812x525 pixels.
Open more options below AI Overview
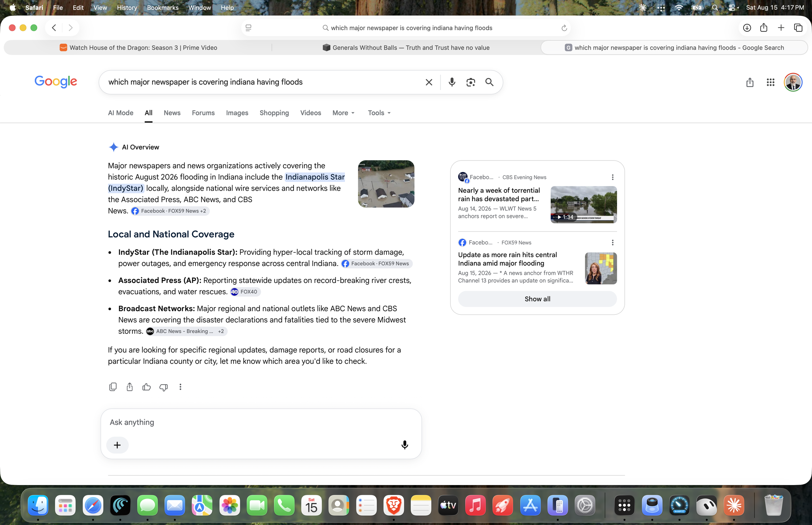[x=180, y=387]
